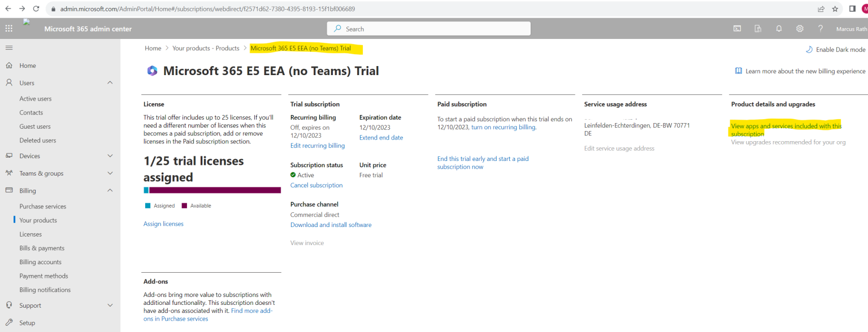Open the notifications bell
Viewport: 868px width, 332px height.
779,28
